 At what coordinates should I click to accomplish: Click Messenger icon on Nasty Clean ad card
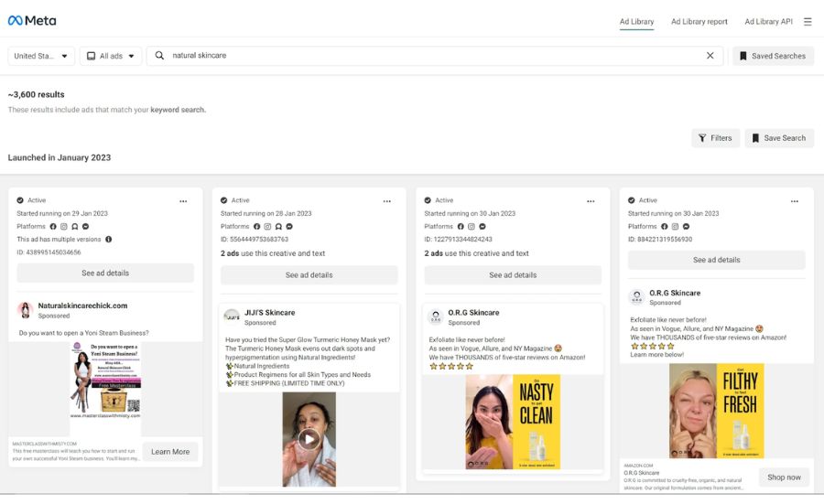coord(482,227)
